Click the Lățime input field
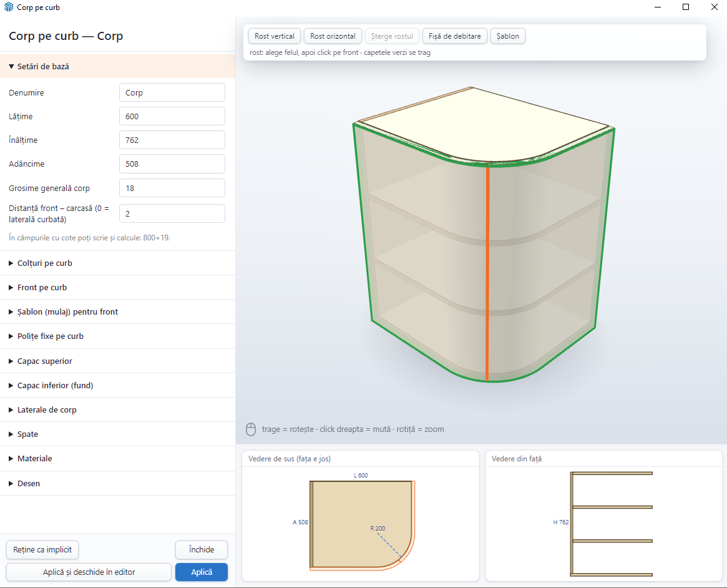Viewport: 727px width, 588px height. coord(172,116)
